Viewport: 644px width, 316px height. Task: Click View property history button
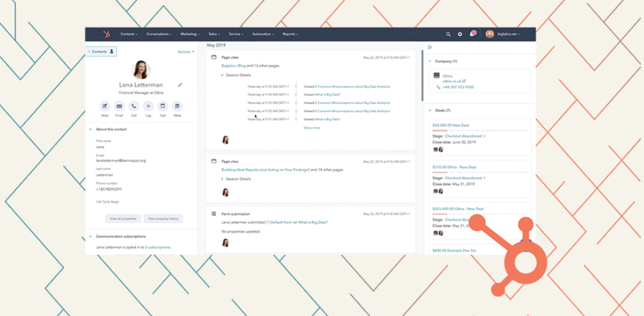[x=163, y=218]
